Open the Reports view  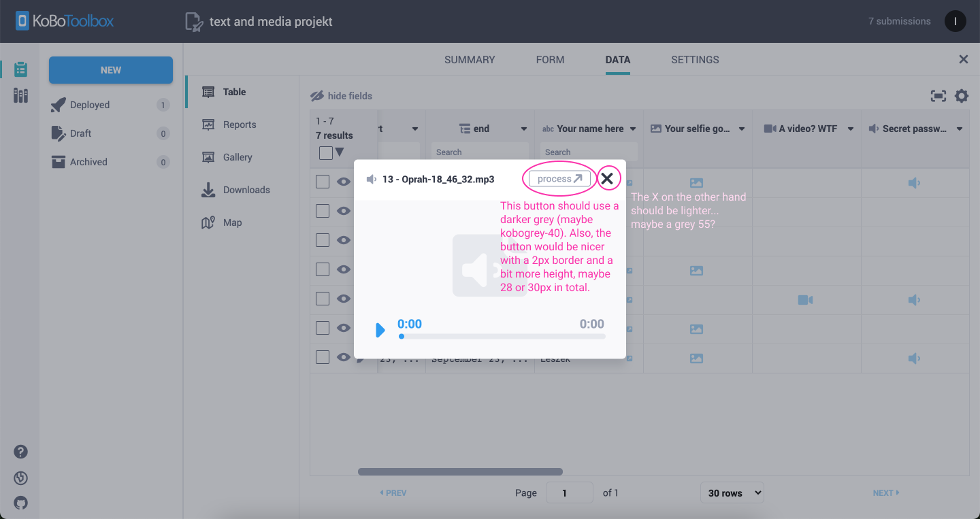240,124
